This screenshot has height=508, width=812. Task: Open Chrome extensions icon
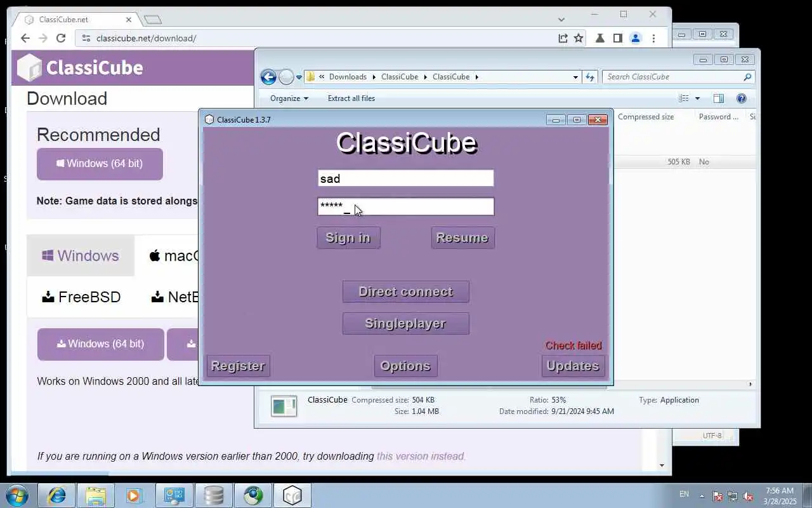(599, 38)
